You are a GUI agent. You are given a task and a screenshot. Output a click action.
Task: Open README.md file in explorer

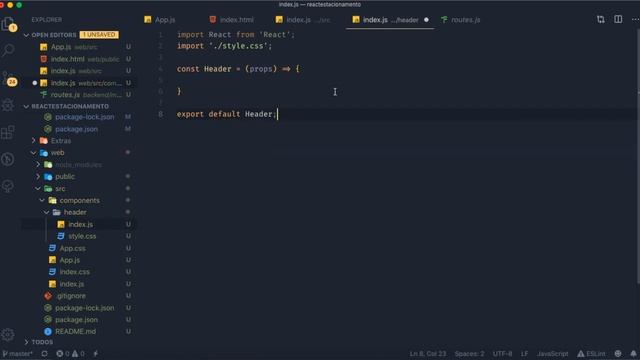80,331
